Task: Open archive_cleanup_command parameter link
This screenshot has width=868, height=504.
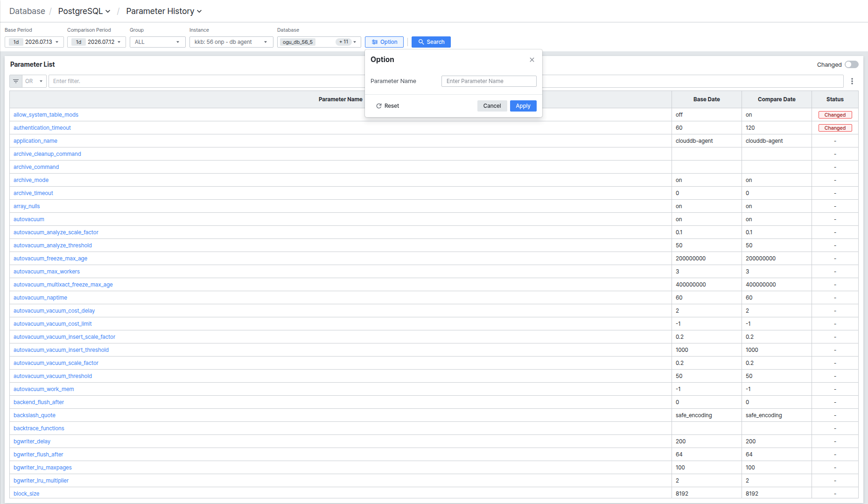Action: (47, 154)
